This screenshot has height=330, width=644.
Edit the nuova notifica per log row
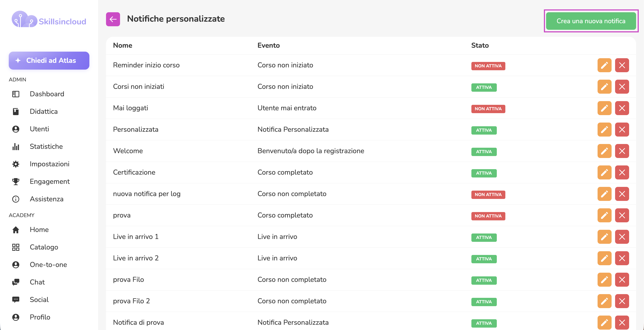604,194
